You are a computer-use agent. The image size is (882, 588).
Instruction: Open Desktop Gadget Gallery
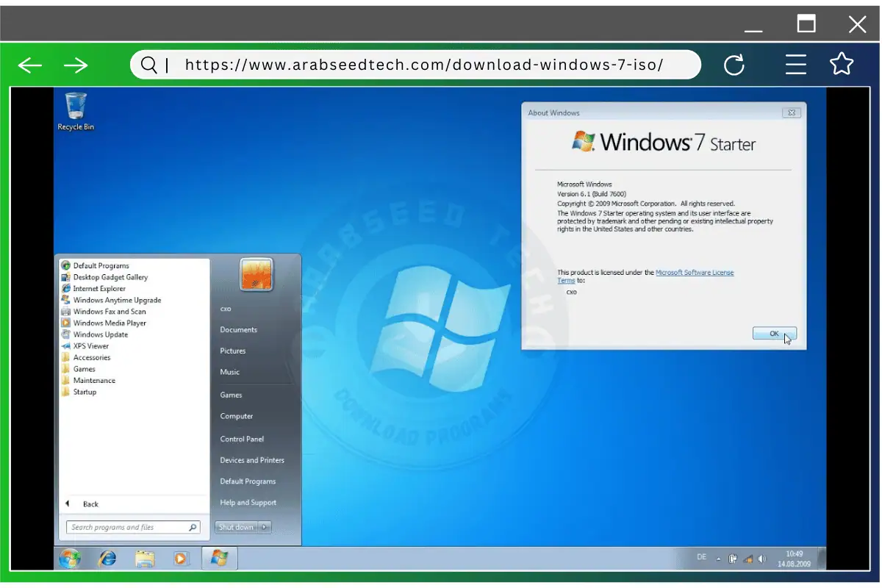111,277
